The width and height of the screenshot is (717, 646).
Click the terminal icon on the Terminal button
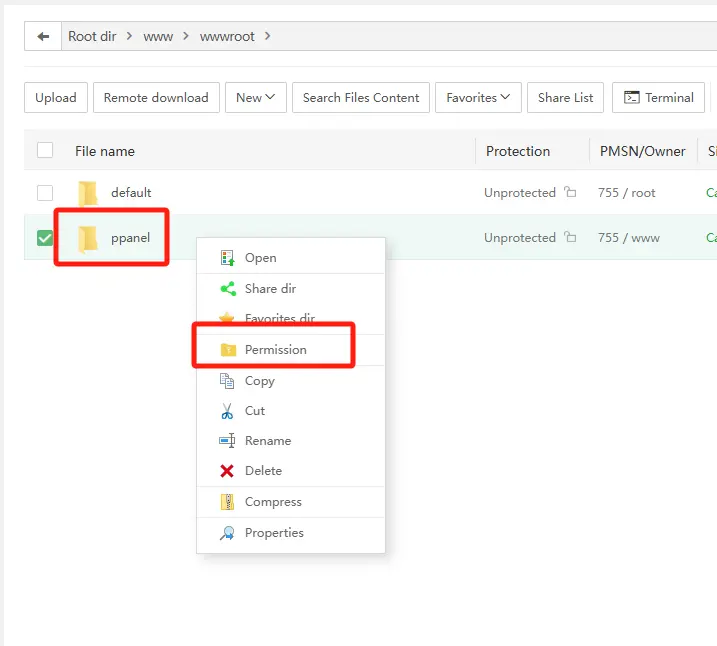pyautogui.click(x=631, y=97)
